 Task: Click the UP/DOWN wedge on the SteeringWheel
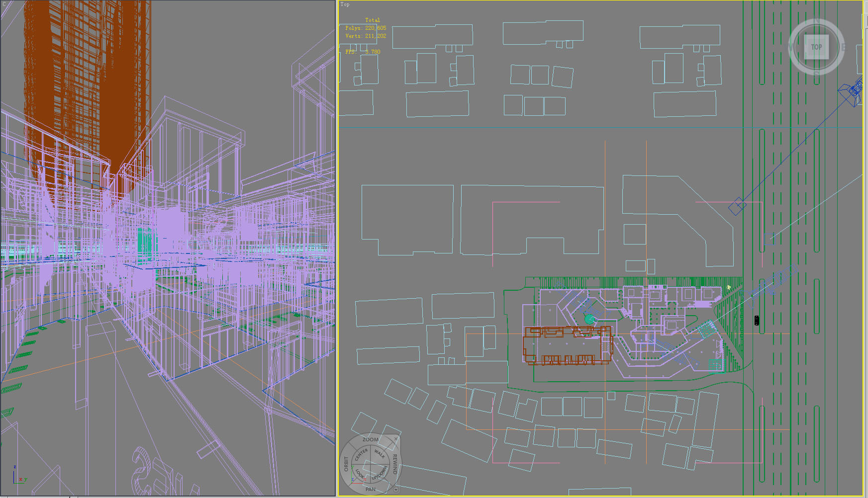click(381, 473)
